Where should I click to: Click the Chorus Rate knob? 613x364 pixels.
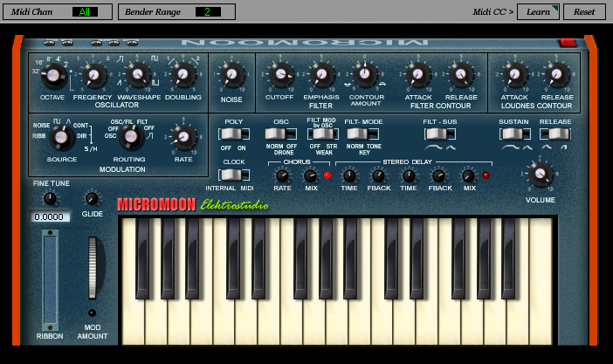282,175
